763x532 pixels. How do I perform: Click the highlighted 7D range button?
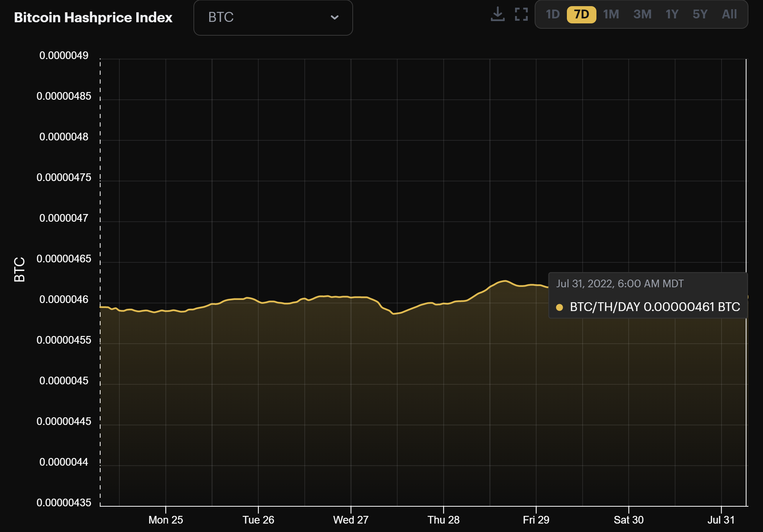(x=581, y=15)
